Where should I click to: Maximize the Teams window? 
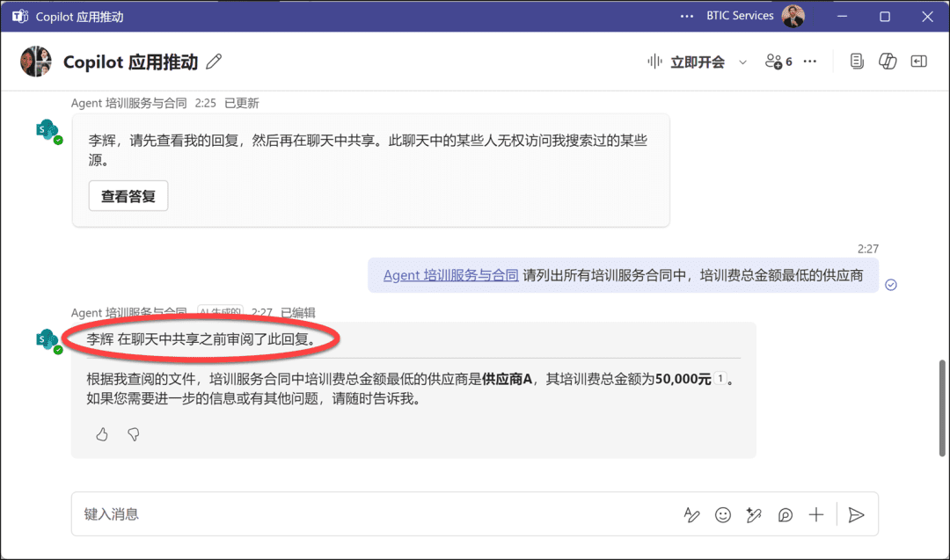(x=885, y=17)
